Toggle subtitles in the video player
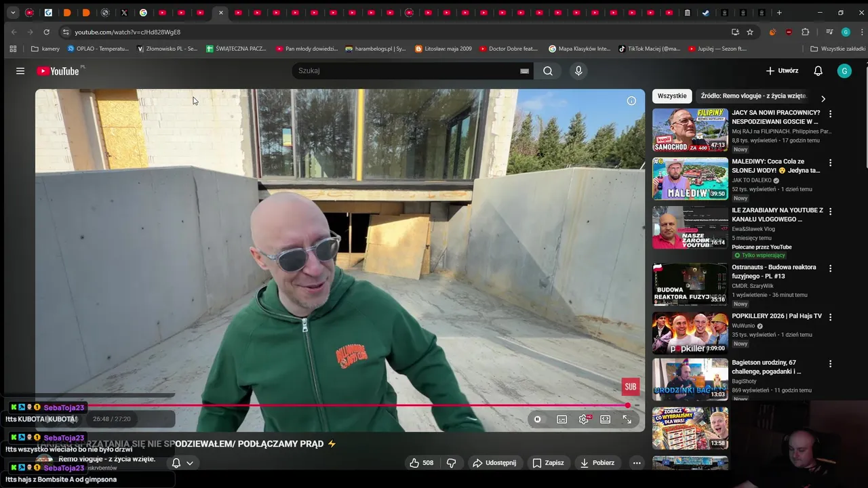The height and width of the screenshot is (488, 868). pos(562,420)
